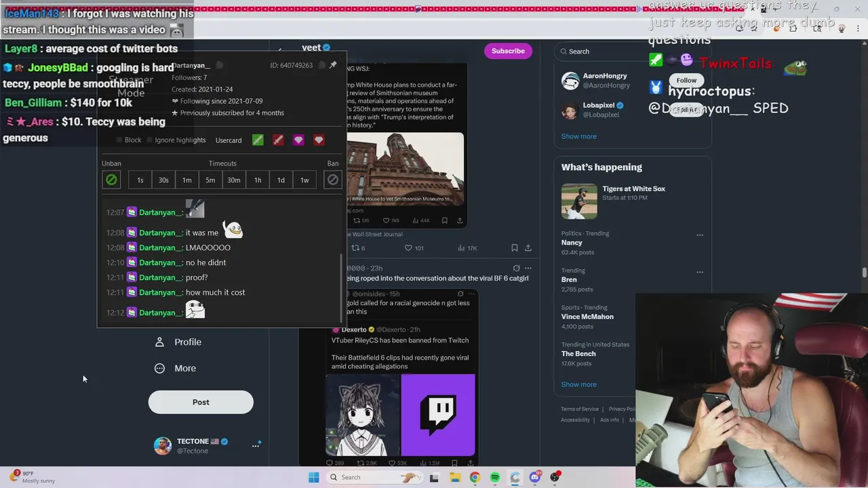The image size is (868, 488).
Task: Click the red diamond usercard button
Action: click(x=319, y=140)
